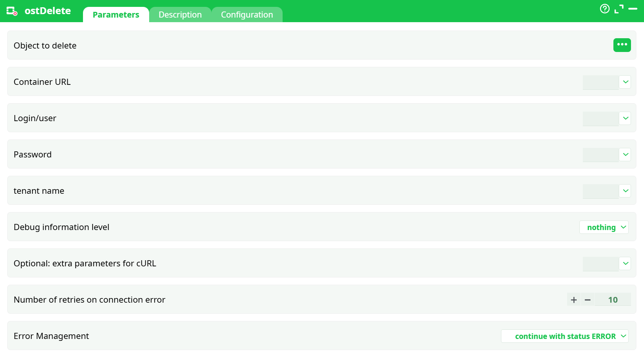Image resolution: width=644 pixels, height=355 pixels.
Task: Select the Parameters tab
Action: click(x=116, y=15)
